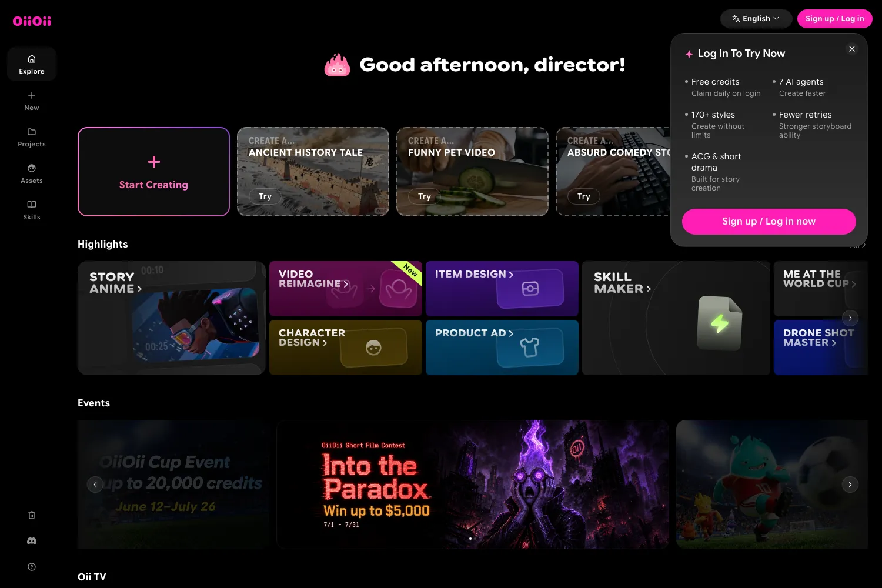Open the Story Anime highlight card
Viewport: 882px width, 588px height.
172,318
